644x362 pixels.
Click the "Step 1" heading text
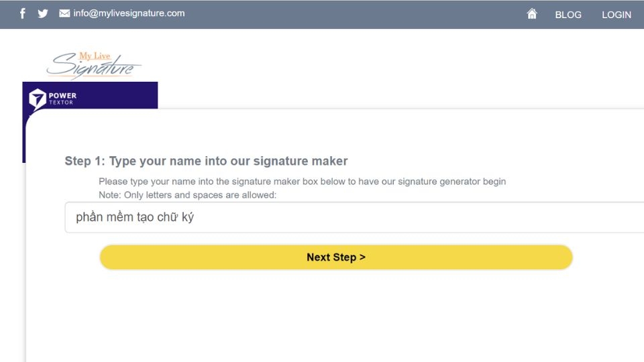point(206,161)
